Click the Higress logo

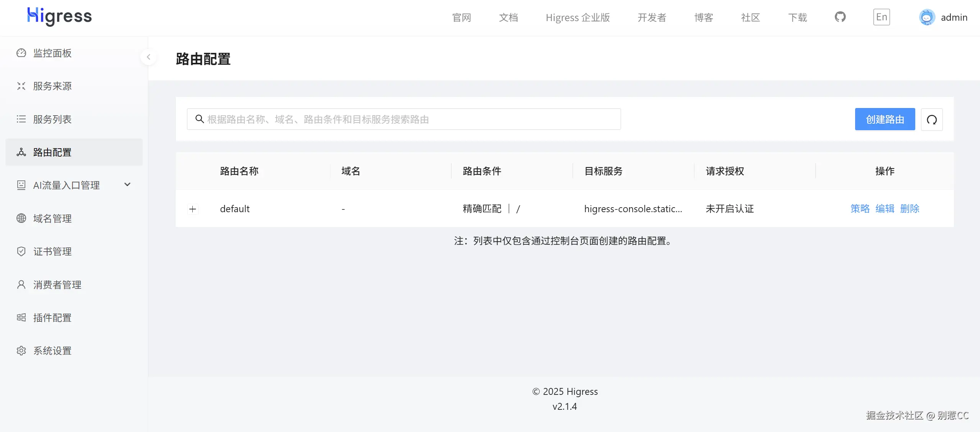pyautogui.click(x=59, y=16)
